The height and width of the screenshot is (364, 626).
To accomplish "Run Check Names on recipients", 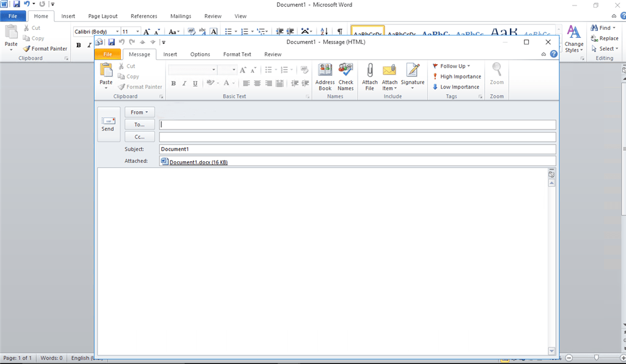I will tap(346, 78).
